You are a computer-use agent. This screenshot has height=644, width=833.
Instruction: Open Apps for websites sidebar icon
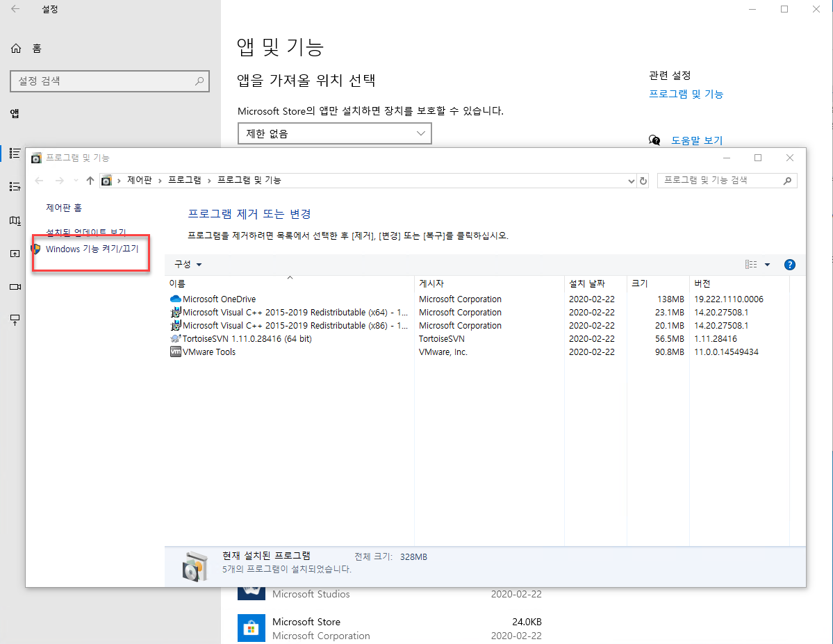pyautogui.click(x=15, y=254)
